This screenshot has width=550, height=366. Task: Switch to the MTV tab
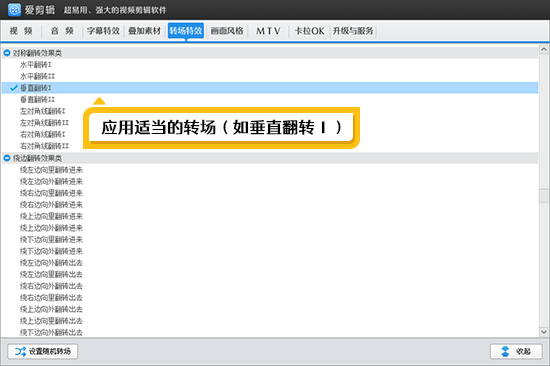pos(268,31)
